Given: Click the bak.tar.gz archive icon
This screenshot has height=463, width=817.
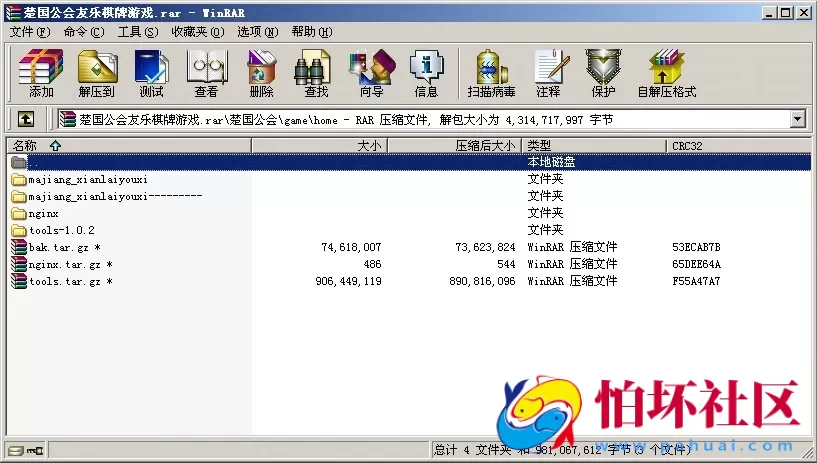Looking at the screenshot, I should tap(19, 247).
